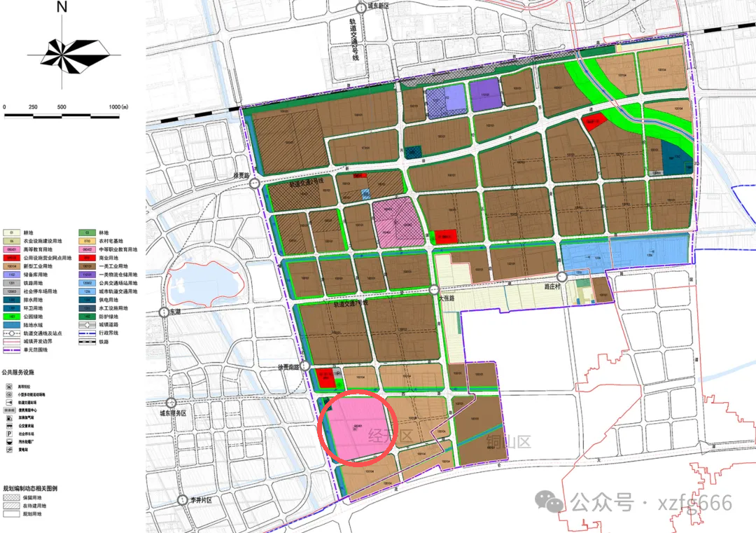This screenshot has width=756, height=533.
Task: Click the 一类工业用地 brown legend swatch
Action: pyautogui.click(x=87, y=266)
